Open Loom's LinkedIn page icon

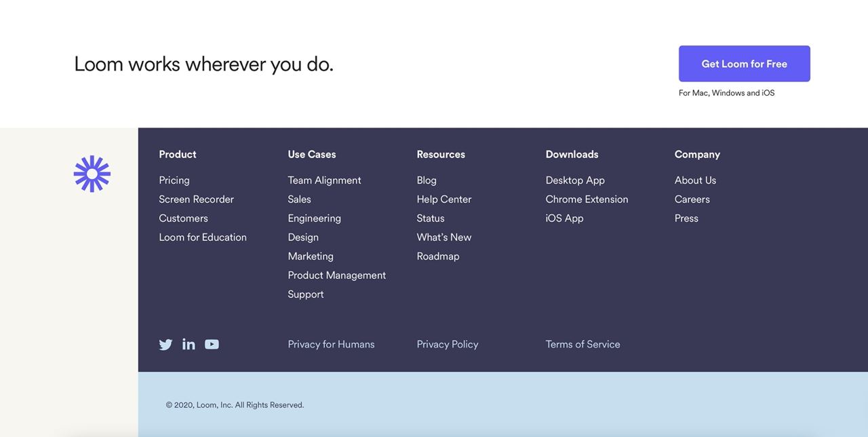click(189, 344)
